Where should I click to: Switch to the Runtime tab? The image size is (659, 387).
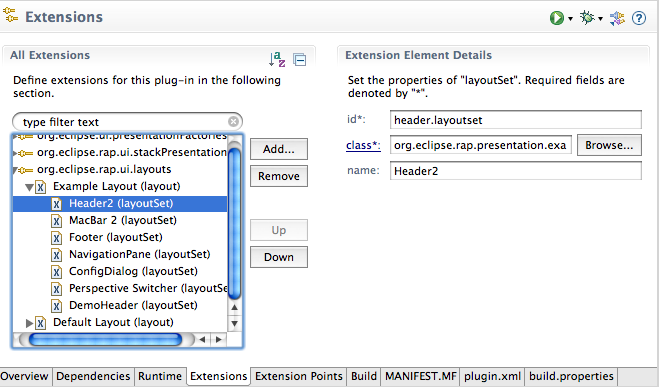[x=160, y=376]
